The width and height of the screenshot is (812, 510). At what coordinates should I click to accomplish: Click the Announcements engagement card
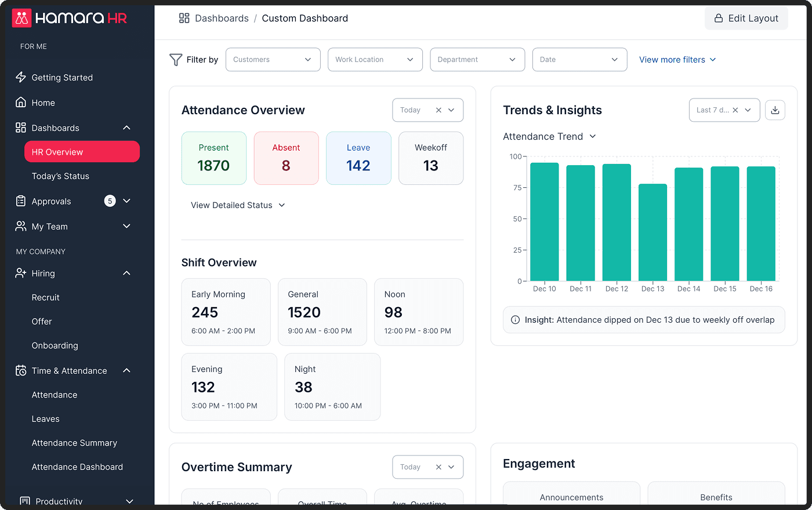click(571, 494)
